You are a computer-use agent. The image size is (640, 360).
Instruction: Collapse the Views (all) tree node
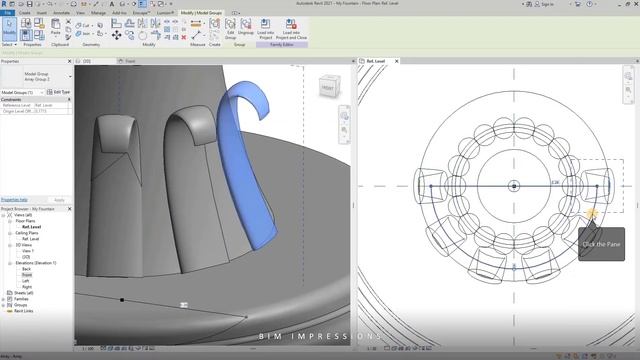[3, 215]
